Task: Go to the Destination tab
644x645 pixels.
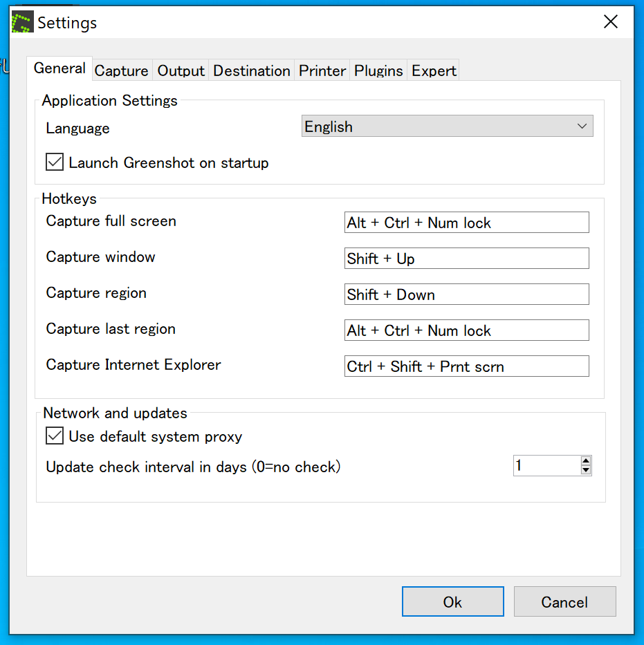Action: point(251,71)
